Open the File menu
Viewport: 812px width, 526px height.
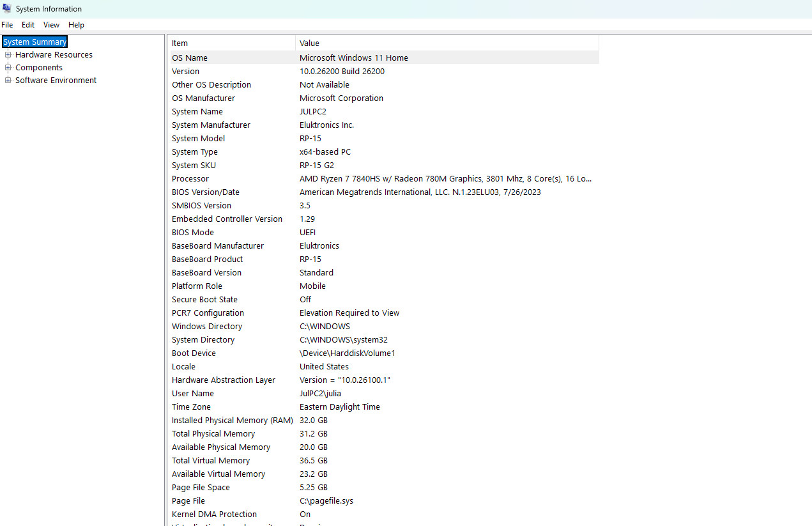[x=7, y=25]
